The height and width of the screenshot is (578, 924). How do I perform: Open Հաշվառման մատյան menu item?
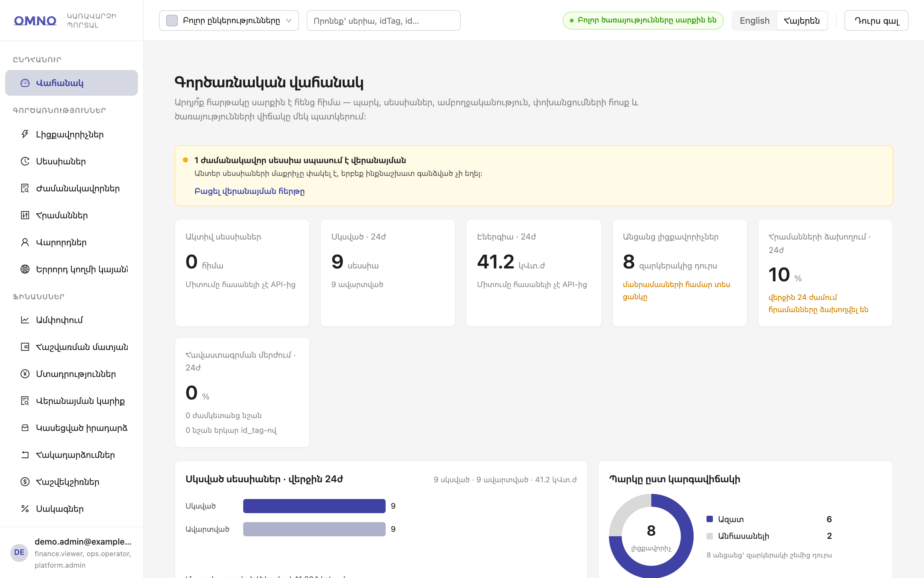click(x=72, y=347)
